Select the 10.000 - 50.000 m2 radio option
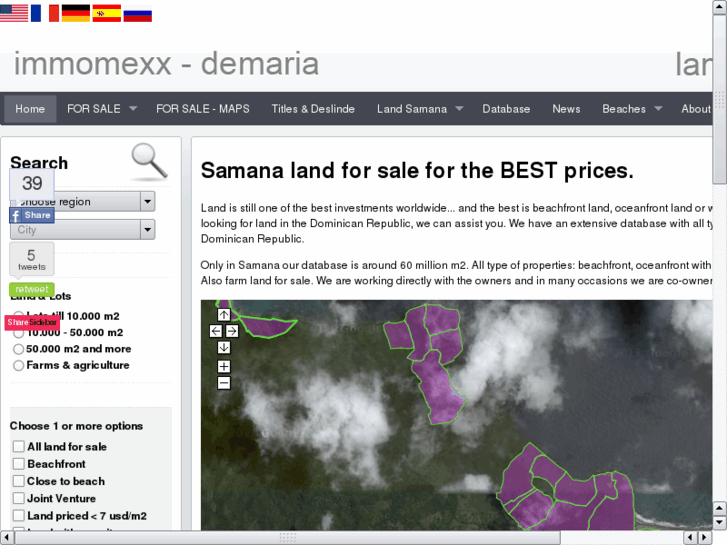Screen dimensions: 727x545 (19, 333)
